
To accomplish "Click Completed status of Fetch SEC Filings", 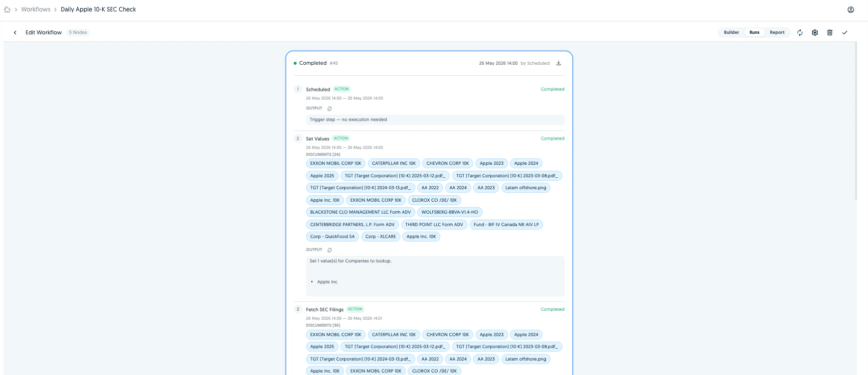I will (552, 309).
